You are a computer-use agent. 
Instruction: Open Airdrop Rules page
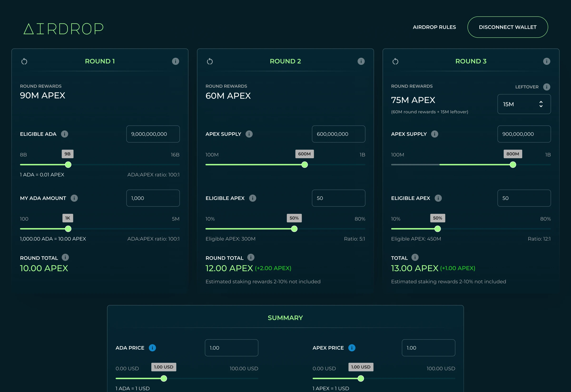(x=434, y=27)
